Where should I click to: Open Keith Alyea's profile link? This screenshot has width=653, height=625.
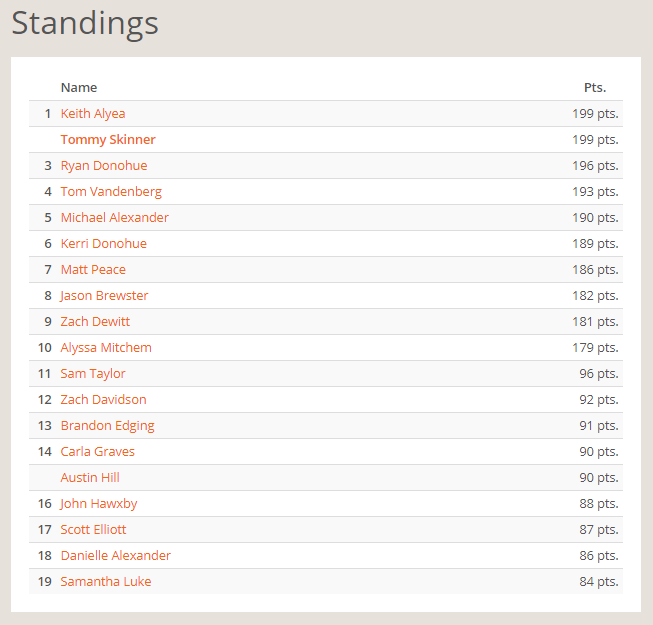click(x=93, y=114)
